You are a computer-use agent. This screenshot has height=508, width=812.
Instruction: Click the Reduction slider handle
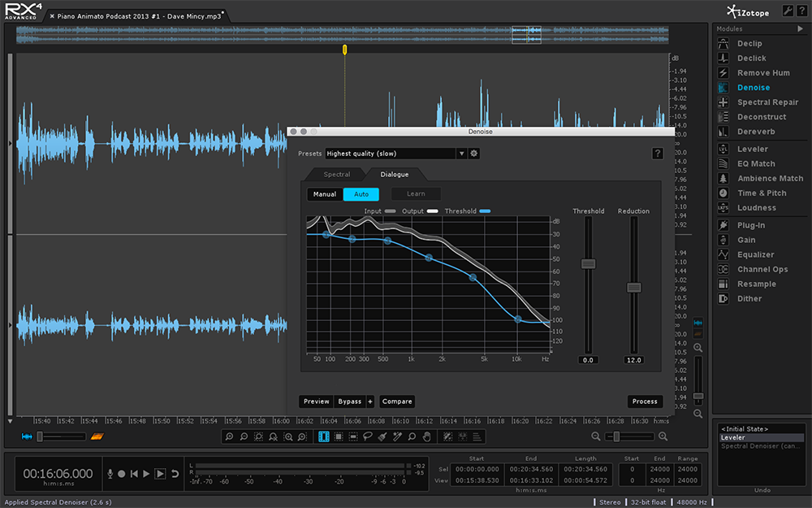pyautogui.click(x=634, y=288)
